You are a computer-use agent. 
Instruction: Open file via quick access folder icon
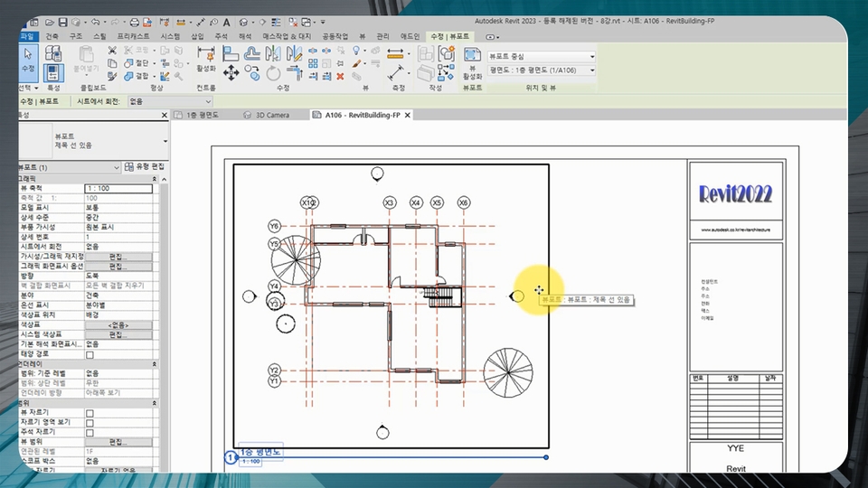[x=50, y=22]
